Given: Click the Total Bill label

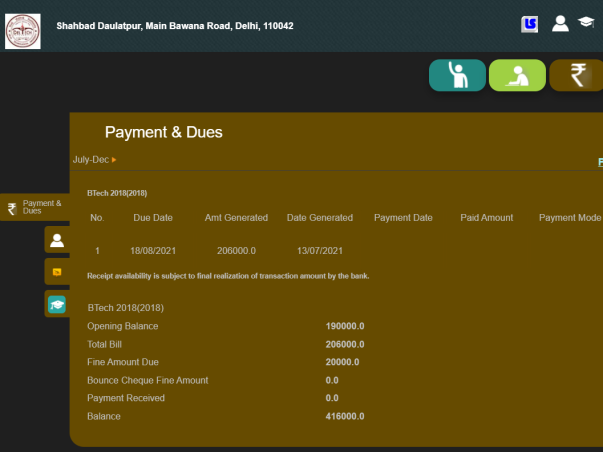Looking at the screenshot, I should tap(104, 344).
